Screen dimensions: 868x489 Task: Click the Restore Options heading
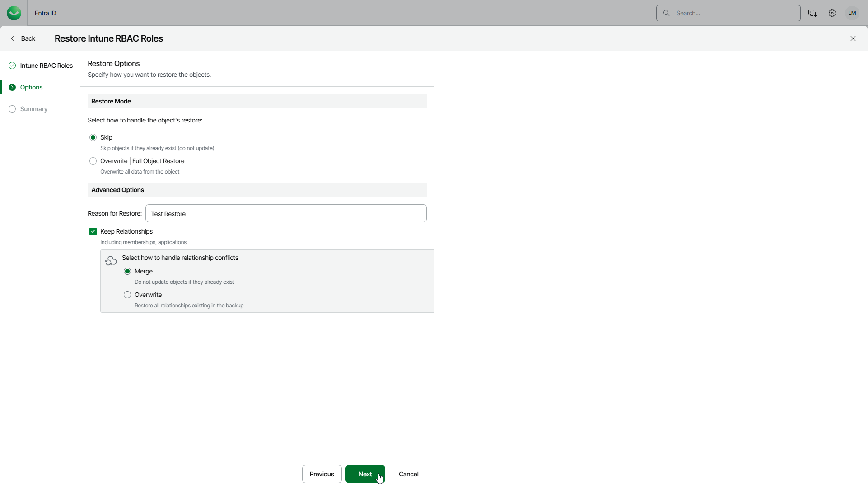click(114, 63)
